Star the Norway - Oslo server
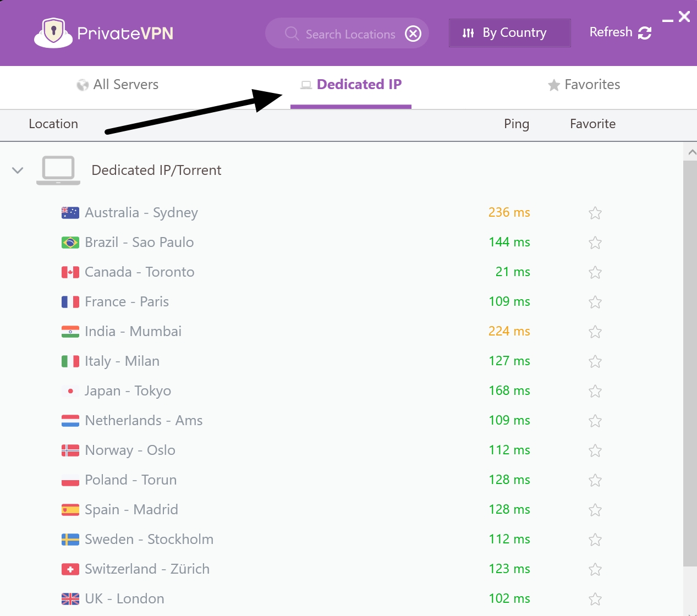Screen dimensions: 697x616 click(595, 450)
